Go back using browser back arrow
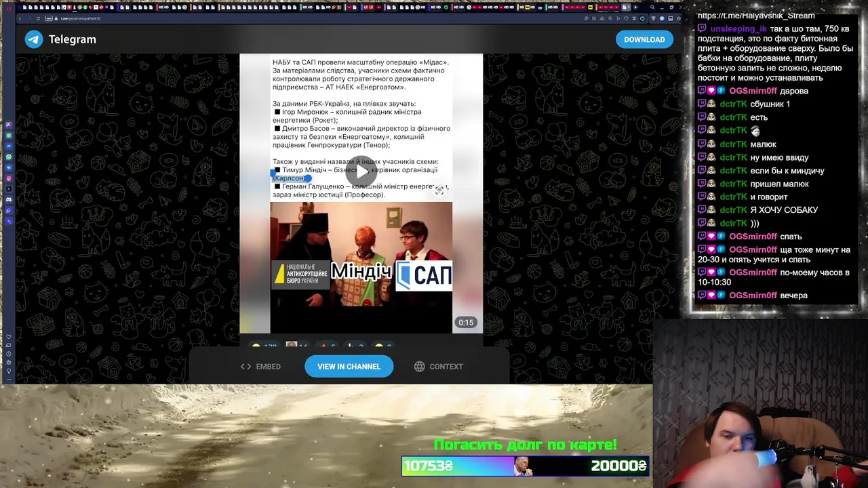868x488 pixels. click(x=22, y=18)
